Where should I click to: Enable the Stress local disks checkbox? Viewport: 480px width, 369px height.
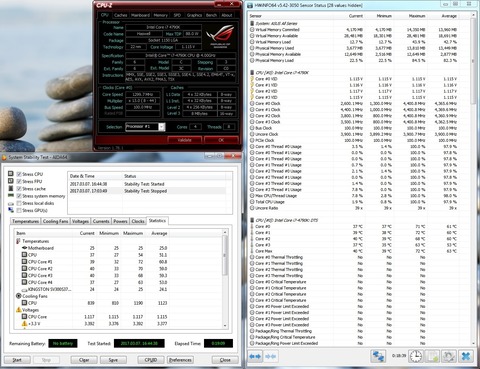click(x=19, y=203)
